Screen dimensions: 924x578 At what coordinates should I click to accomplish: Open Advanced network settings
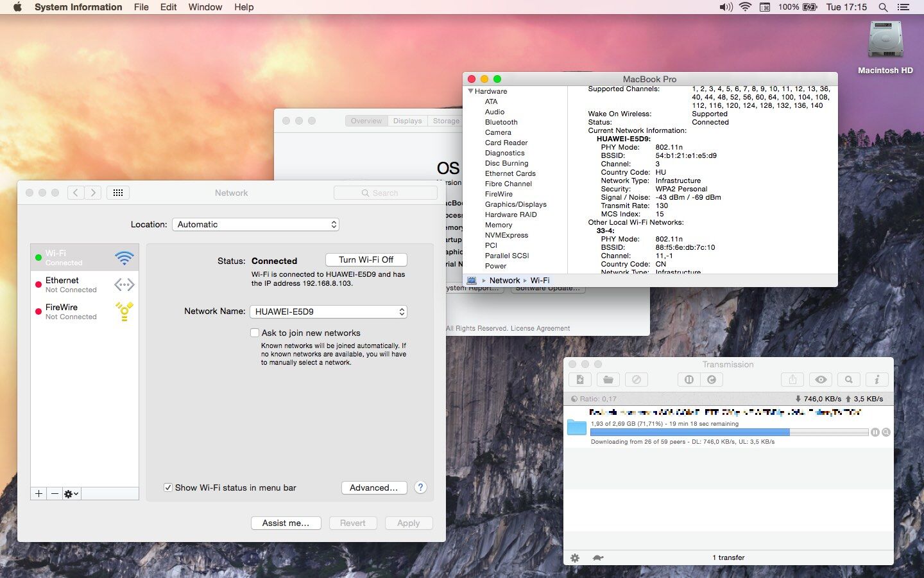coord(374,487)
